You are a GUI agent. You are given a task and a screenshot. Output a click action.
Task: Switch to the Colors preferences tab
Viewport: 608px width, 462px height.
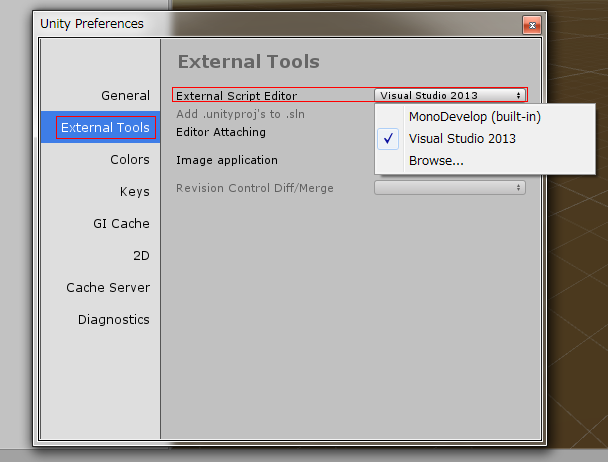(x=100, y=159)
